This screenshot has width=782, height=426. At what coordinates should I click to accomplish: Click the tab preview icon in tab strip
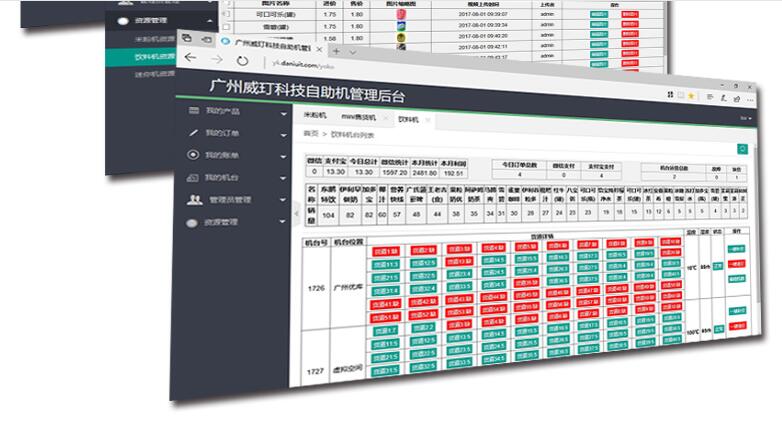(x=187, y=37)
